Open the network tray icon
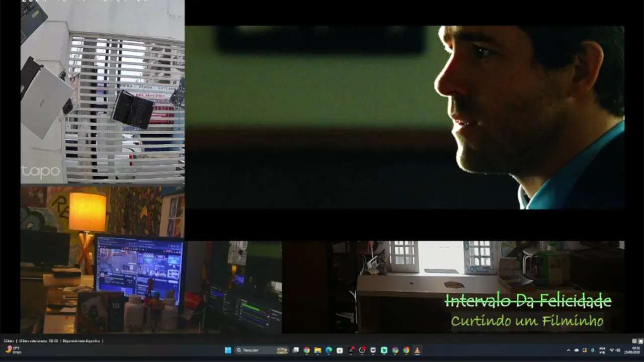Image resolution: width=644 pixels, height=362 pixels. 612,350
